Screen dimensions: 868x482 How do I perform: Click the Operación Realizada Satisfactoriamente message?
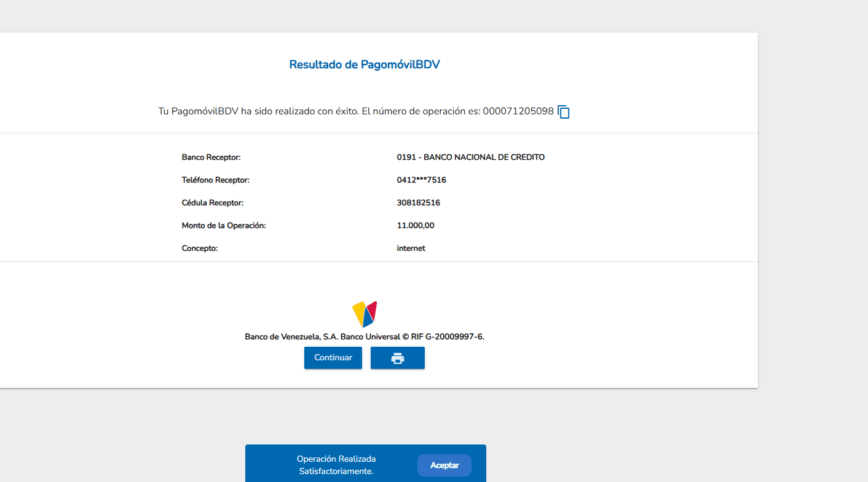point(336,465)
